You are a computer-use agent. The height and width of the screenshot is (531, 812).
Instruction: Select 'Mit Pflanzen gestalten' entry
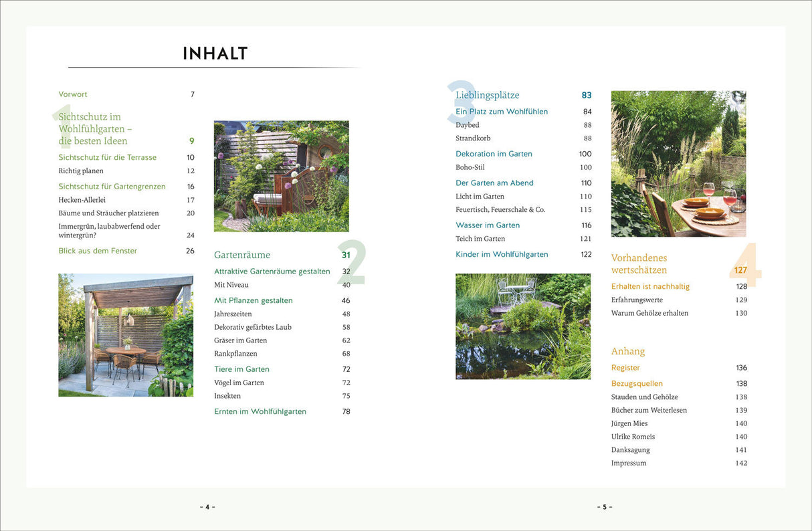(253, 300)
